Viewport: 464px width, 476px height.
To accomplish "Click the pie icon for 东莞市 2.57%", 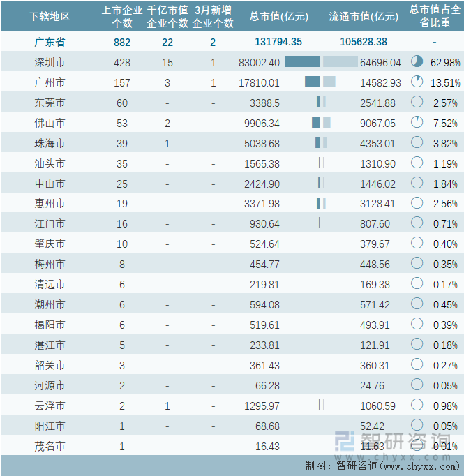I will pyautogui.click(x=417, y=102).
